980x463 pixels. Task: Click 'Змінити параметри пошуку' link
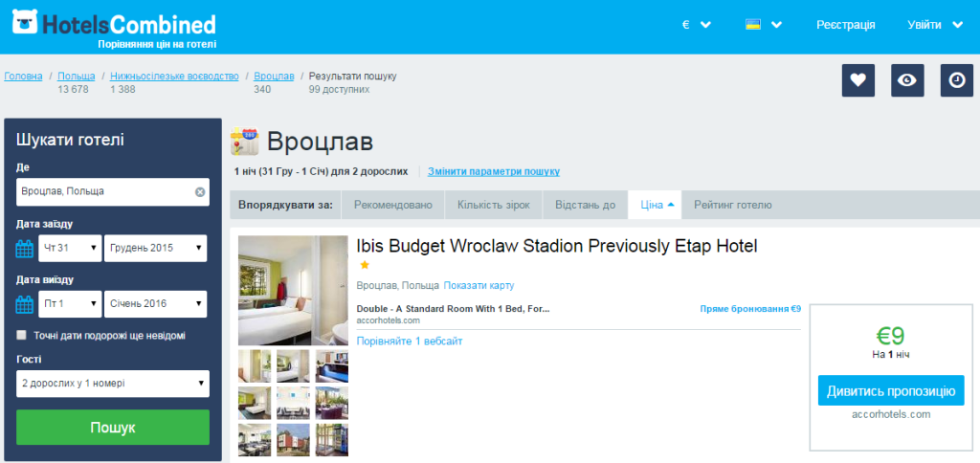click(494, 171)
